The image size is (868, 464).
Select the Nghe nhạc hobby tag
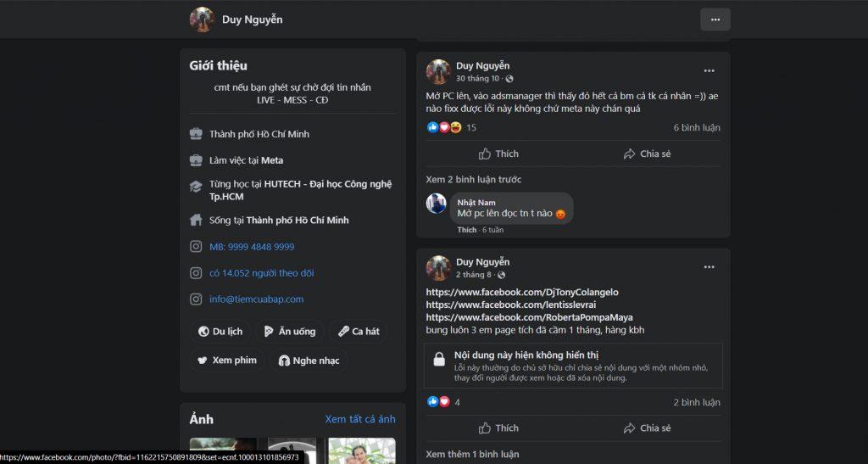tap(309, 361)
